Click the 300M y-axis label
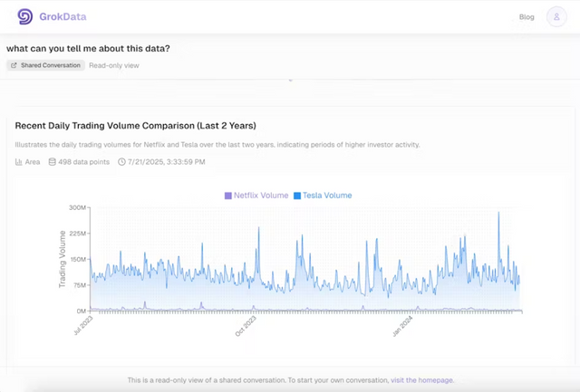The width and height of the screenshot is (580, 392). pos(77,207)
